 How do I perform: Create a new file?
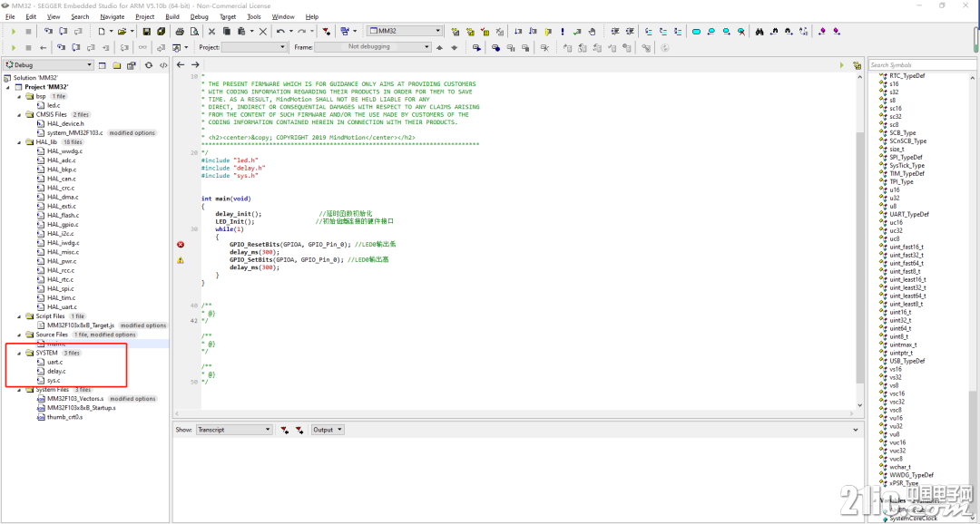coord(100,31)
